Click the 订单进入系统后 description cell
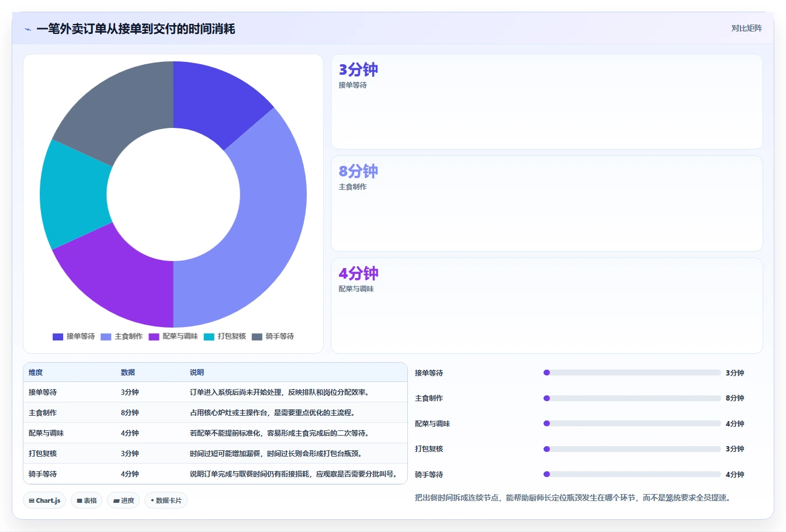 click(279, 392)
